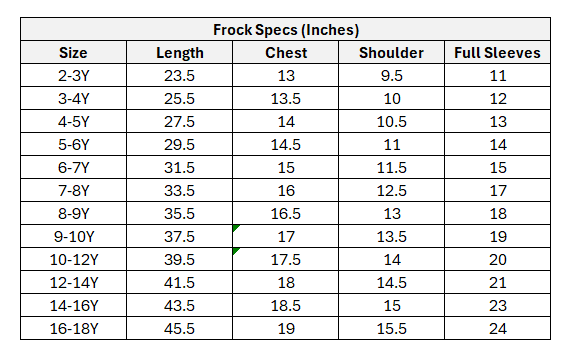Click the Full Sleeves header cell
The image size is (573, 361).
click(x=497, y=52)
